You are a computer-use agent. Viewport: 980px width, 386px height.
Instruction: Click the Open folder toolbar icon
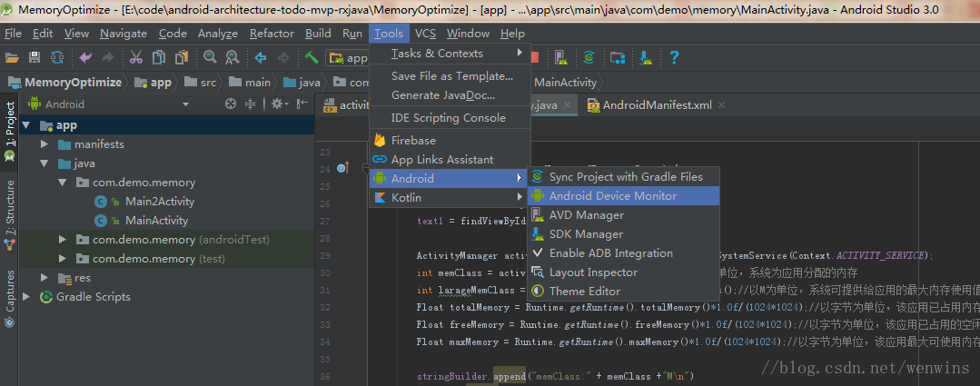point(11,58)
